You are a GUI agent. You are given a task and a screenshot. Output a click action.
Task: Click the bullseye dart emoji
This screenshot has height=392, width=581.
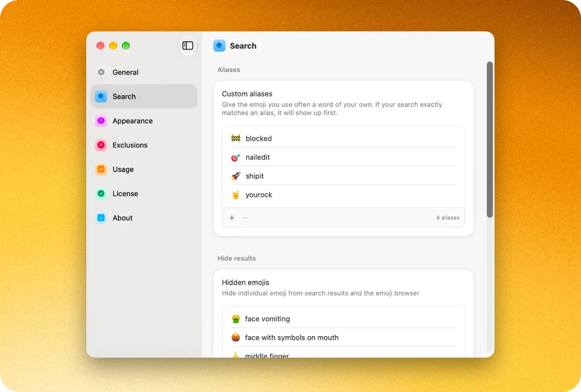(236, 157)
